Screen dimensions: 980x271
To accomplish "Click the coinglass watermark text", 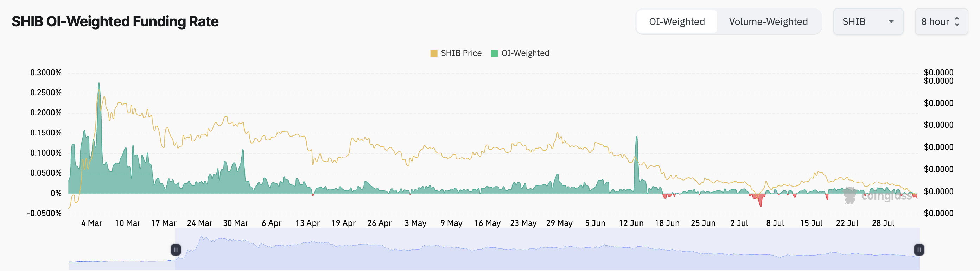I will coord(886,196).
